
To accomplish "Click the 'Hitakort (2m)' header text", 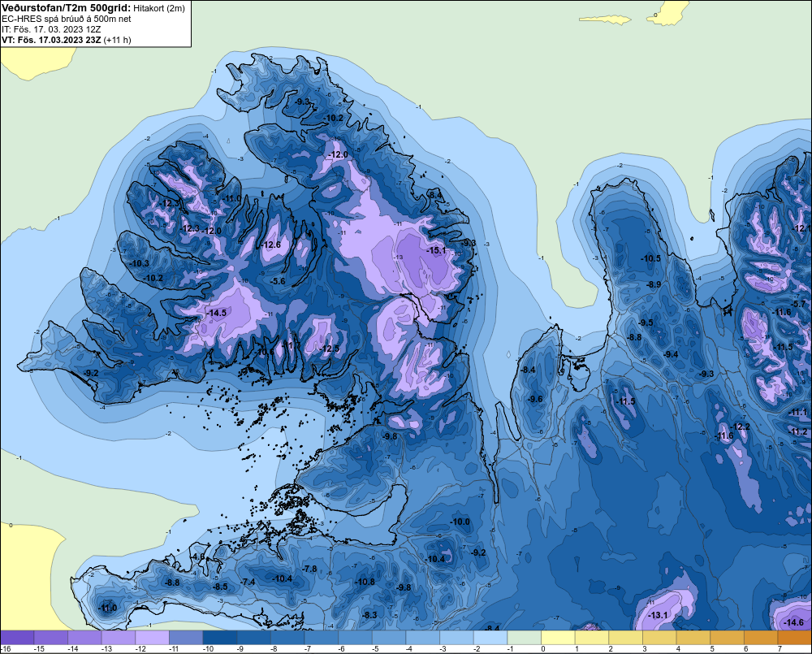I will coord(158,8).
